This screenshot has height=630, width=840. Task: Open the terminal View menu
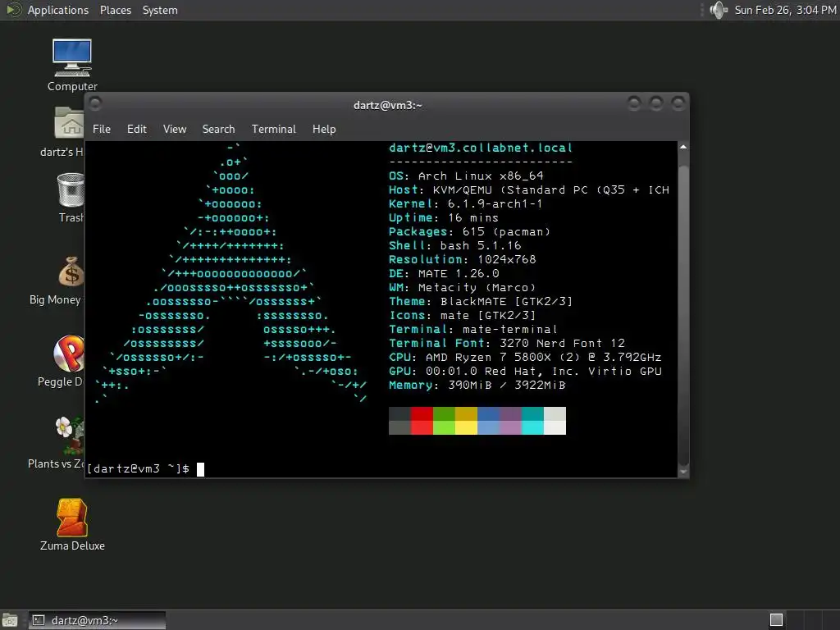pyautogui.click(x=175, y=129)
